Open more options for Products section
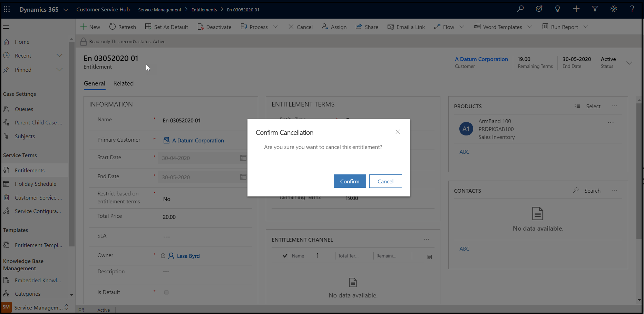Image resolution: width=644 pixels, height=314 pixels. 614,106
